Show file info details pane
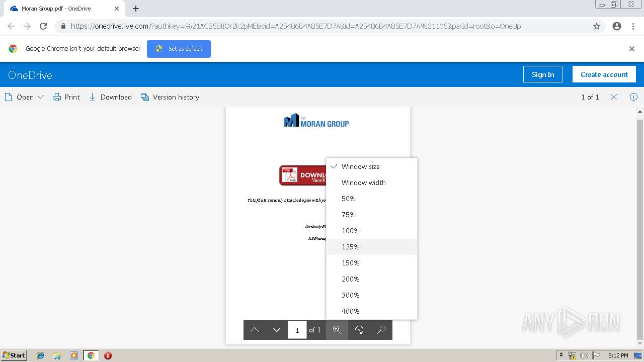Screen dimensions: 644x362 (x=633, y=97)
